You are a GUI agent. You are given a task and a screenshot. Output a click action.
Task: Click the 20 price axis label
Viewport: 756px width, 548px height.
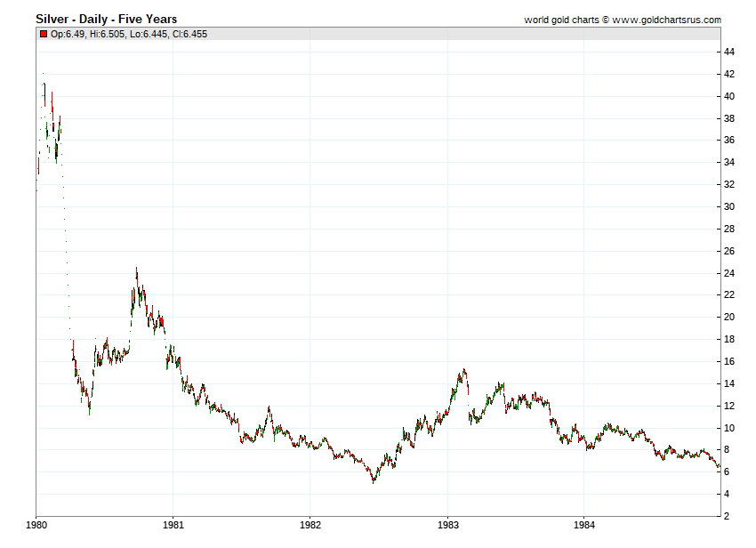(x=729, y=317)
